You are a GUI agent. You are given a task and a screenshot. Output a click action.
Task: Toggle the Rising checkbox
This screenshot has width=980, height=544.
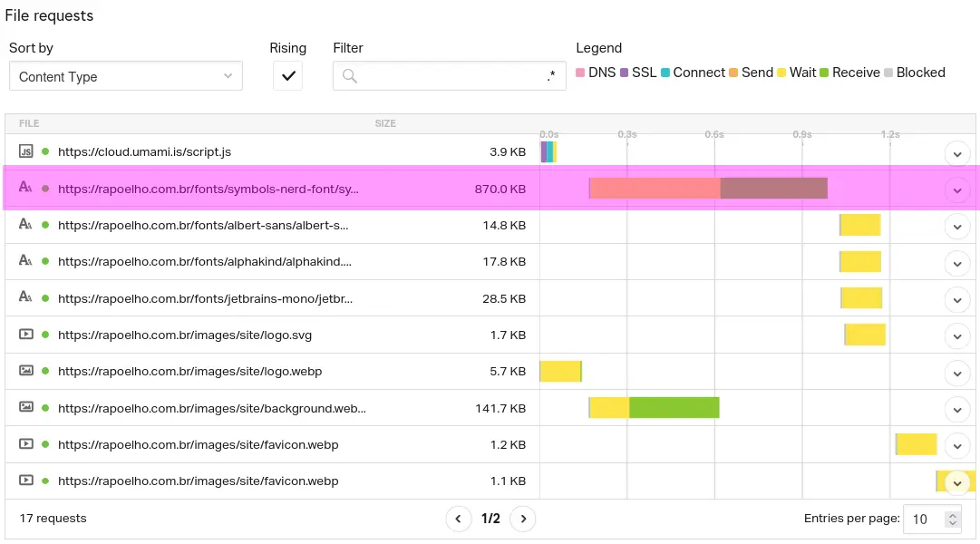point(288,76)
